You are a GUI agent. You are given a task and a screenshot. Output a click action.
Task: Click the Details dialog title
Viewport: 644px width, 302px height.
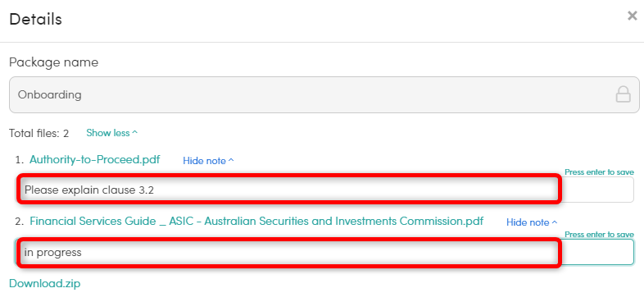(x=35, y=19)
